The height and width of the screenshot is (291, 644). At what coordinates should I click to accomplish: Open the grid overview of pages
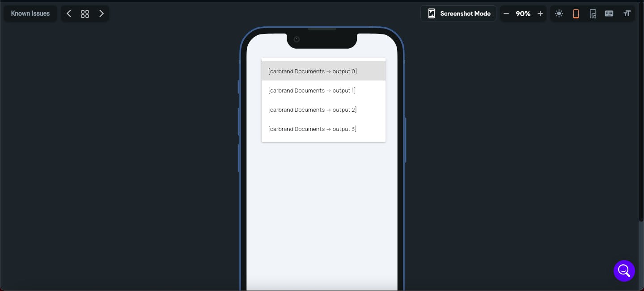(x=85, y=13)
